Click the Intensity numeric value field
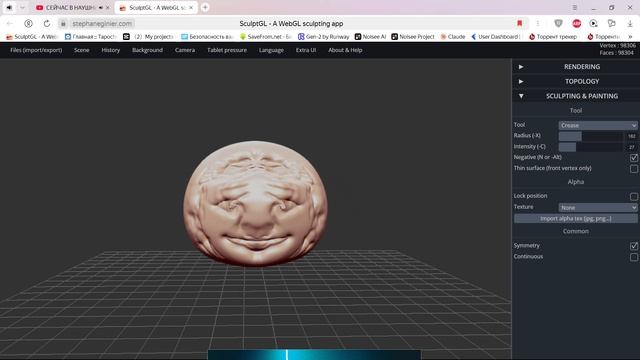 (x=631, y=147)
